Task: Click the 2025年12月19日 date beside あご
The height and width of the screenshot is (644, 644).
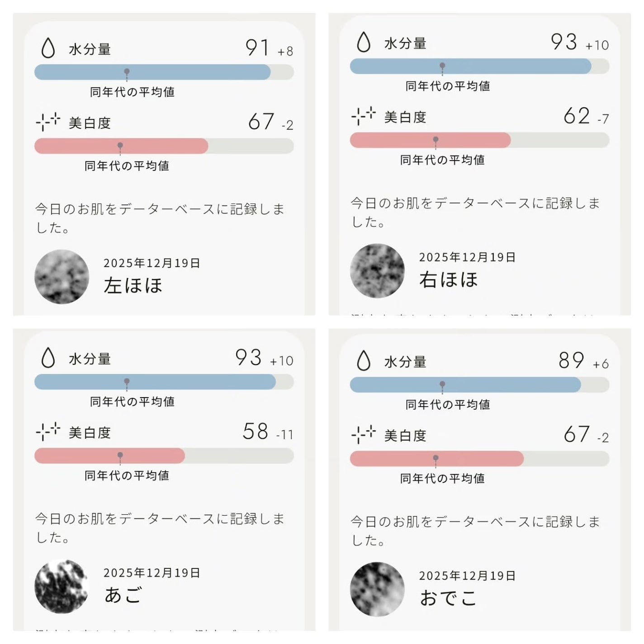Action: click(x=152, y=573)
